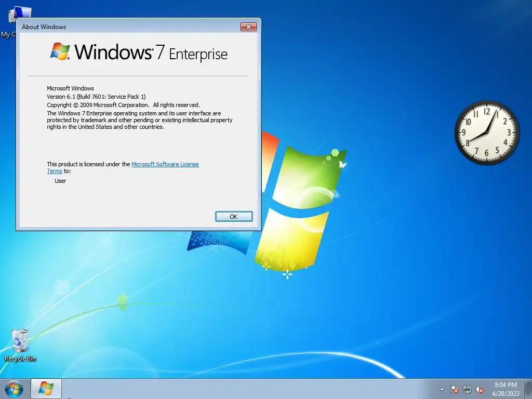Close the About Windows dialog

(248, 27)
